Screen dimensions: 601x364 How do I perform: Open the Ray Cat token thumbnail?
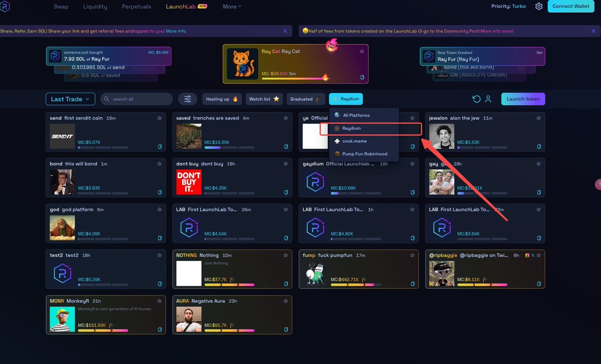click(x=242, y=64)
